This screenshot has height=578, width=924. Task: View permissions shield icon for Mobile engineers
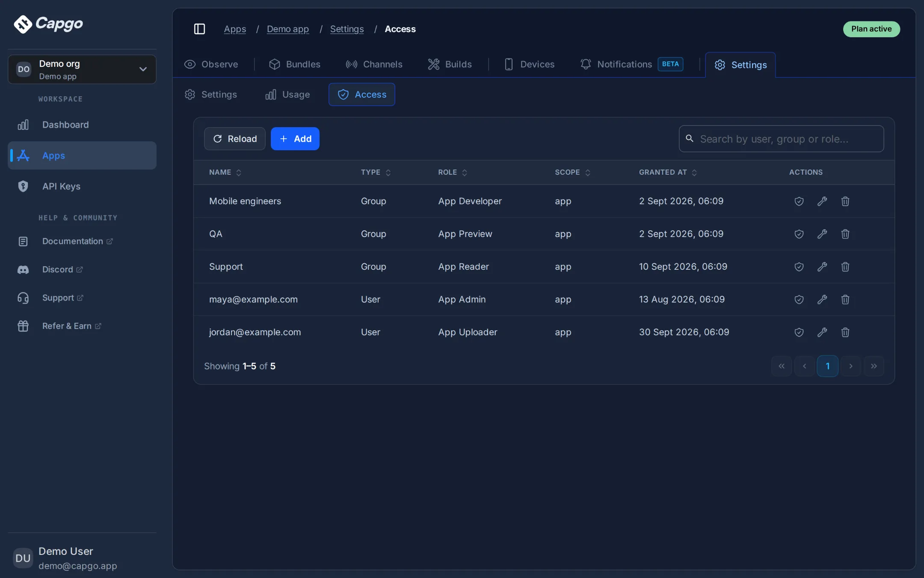(x=799, y=201)
